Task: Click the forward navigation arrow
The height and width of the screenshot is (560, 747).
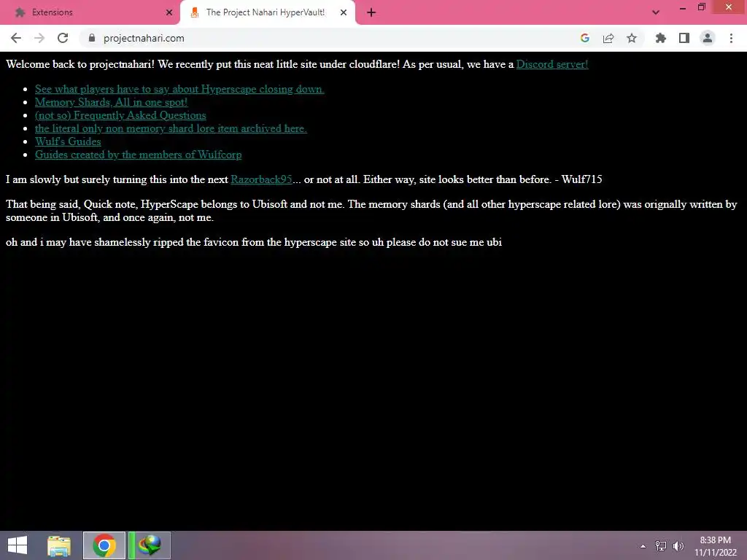Action: (39, 38)
